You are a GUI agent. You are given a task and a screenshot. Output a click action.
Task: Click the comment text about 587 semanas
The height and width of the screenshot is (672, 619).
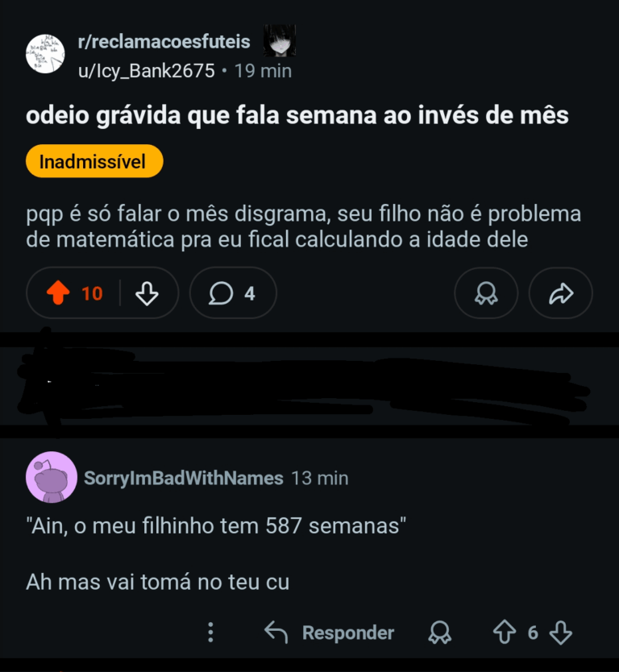pyautogui.click(x=215, y=527)
